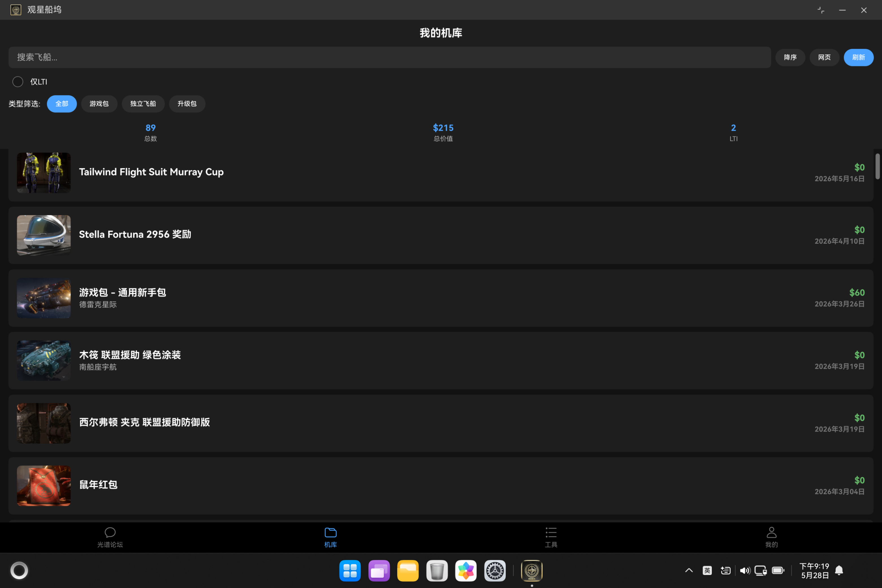This screenshot has width=882, height=588.
Task: Open the 光谱论坛 forum tab
Action: pos(110,537)
